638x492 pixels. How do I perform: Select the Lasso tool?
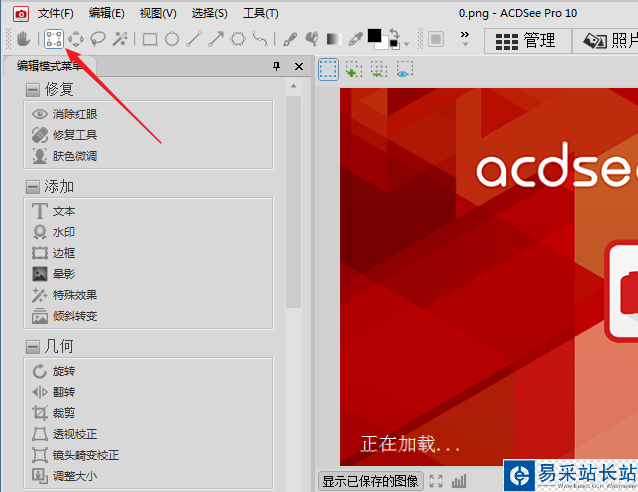click(x=98, y=39)
